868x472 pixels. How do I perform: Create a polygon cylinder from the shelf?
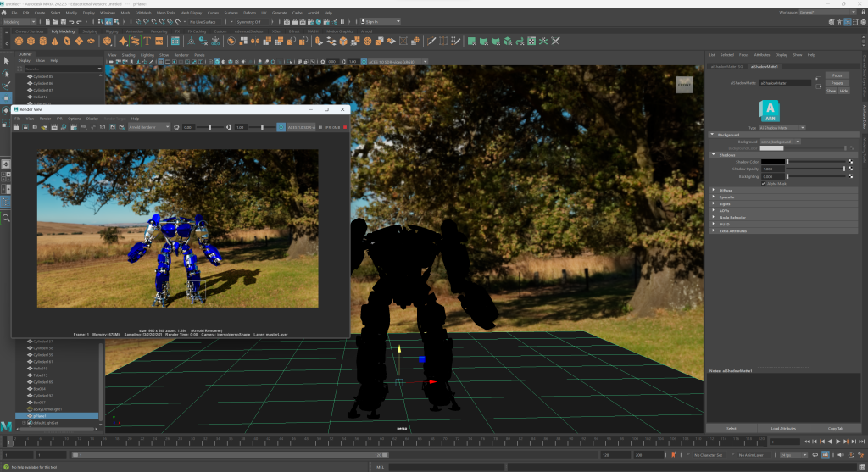[42, 41]
